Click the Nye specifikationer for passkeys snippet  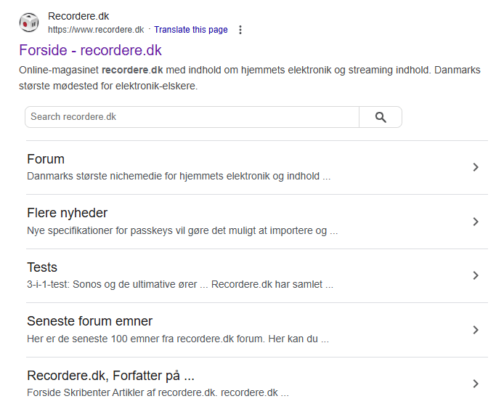[182, 230]
